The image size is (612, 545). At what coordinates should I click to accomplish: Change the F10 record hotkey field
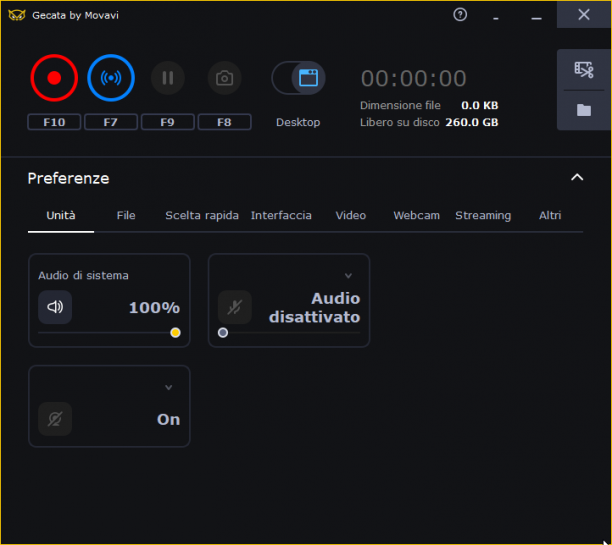54,122
